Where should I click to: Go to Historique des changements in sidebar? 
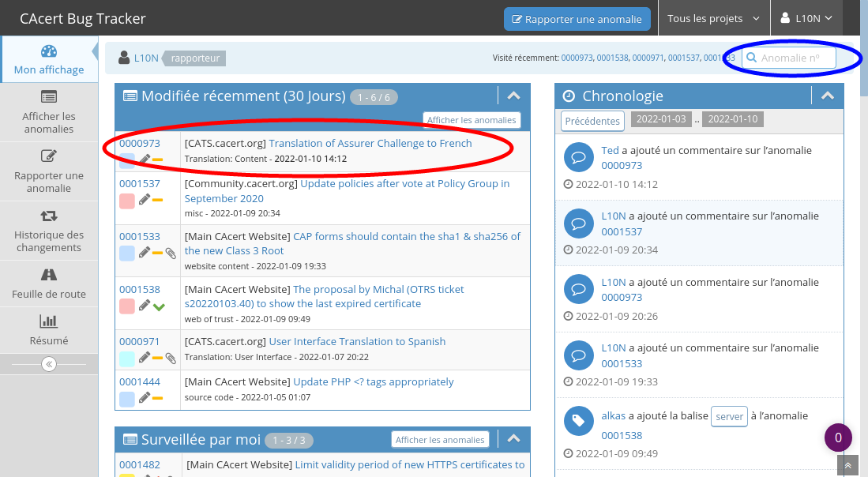coord(48,231)
